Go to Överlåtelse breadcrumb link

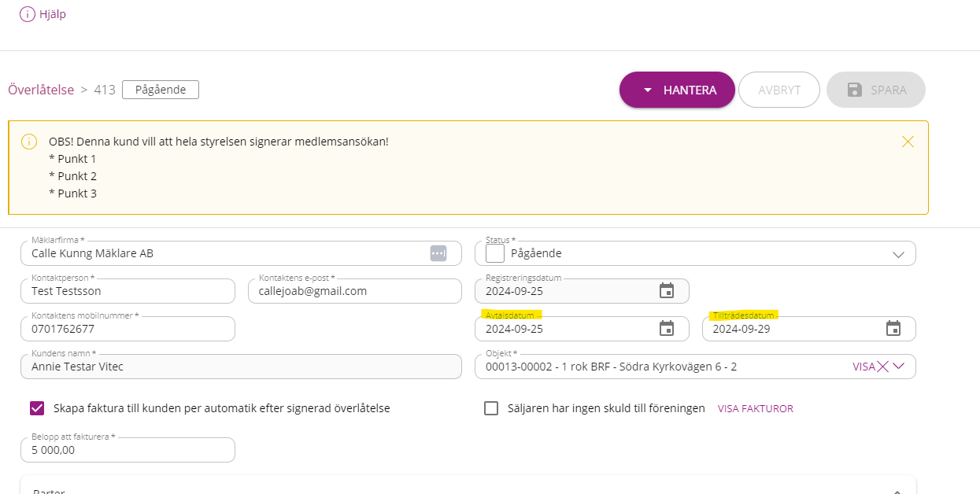[x=41, y=90]
